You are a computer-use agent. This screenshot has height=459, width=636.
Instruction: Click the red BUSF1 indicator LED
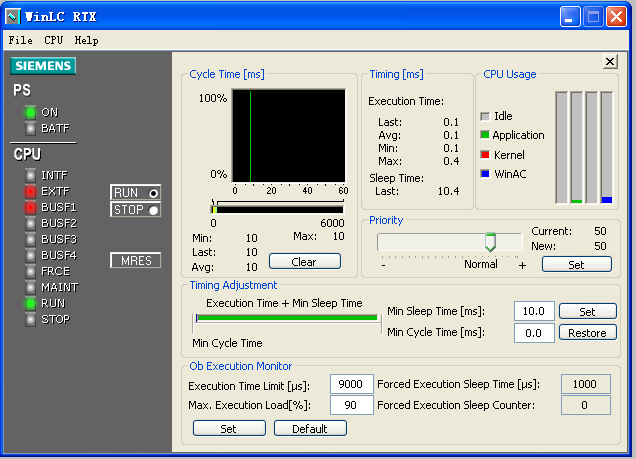[x=30, y=208]
